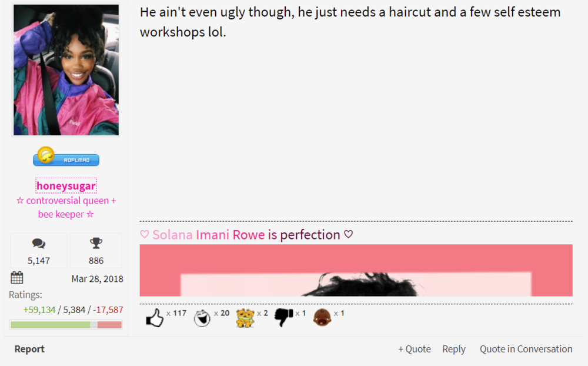
Task: Click the hugging bears rating icon
Action: tap(245, 318)
